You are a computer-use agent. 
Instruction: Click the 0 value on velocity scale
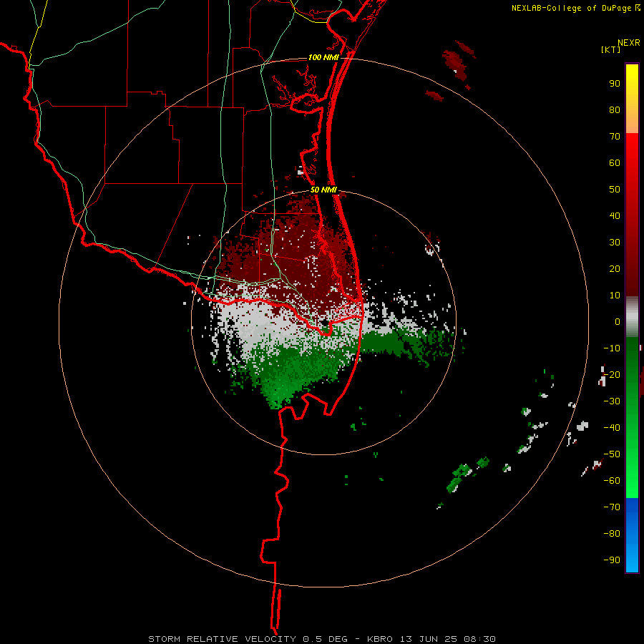tap(618, 322)
